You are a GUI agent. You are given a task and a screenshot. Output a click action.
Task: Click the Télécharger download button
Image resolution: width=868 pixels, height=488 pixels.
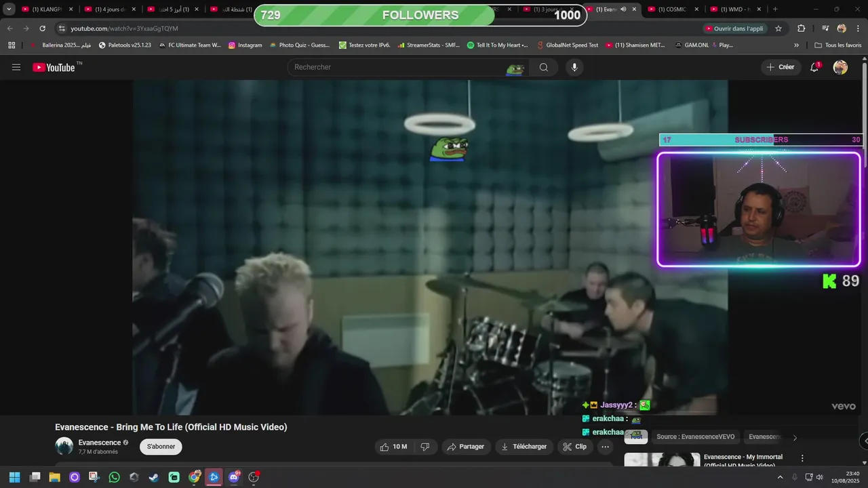click(x=523, y=447)
